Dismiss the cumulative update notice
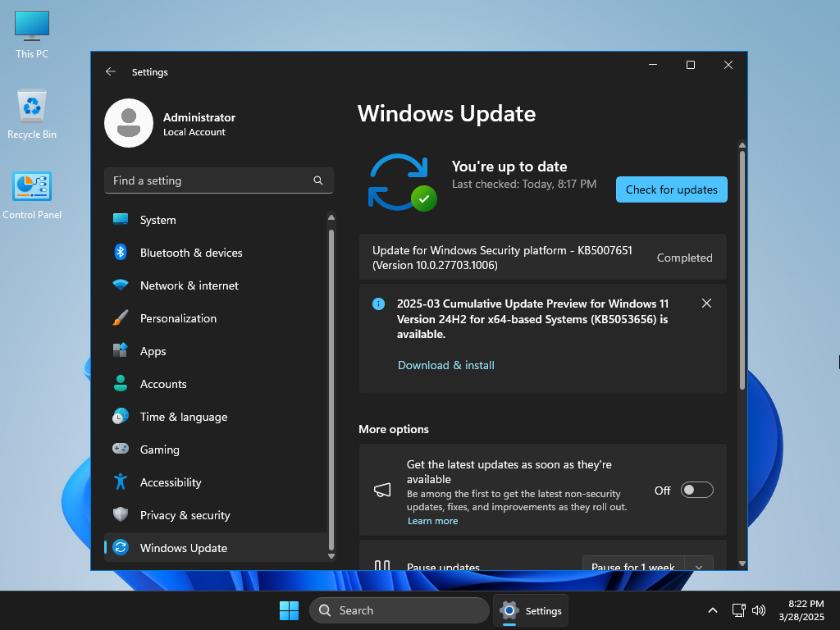The width and height of the screenshot is (840, 630). [706, 304]
